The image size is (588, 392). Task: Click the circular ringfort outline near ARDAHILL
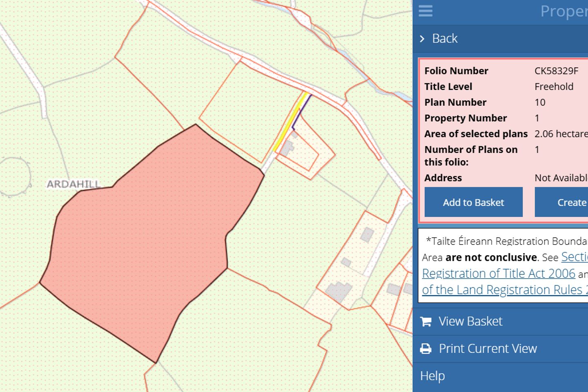[x=16, y=176]
